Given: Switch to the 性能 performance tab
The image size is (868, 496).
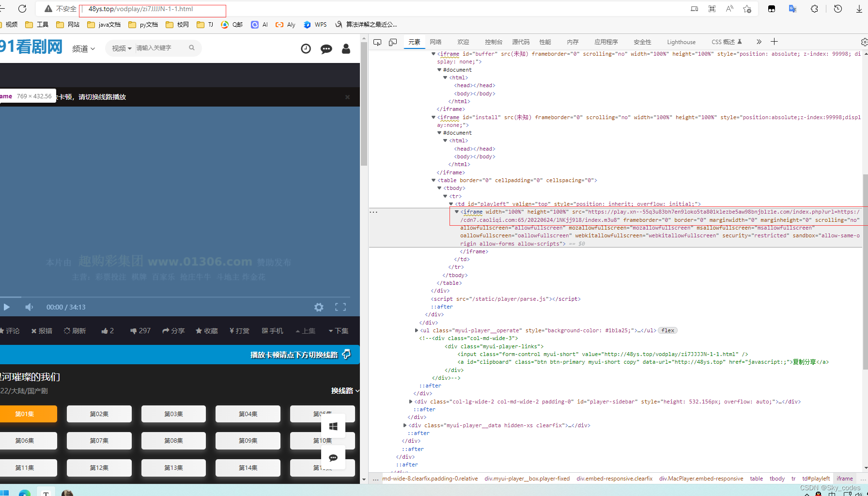Looking at the screenshot, I should click(x=545, y=42).
